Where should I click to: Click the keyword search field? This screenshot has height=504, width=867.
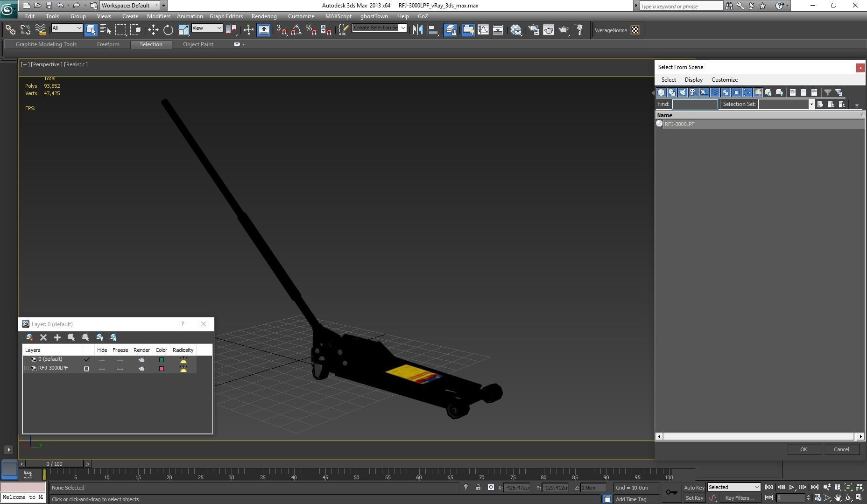[681, 6]
